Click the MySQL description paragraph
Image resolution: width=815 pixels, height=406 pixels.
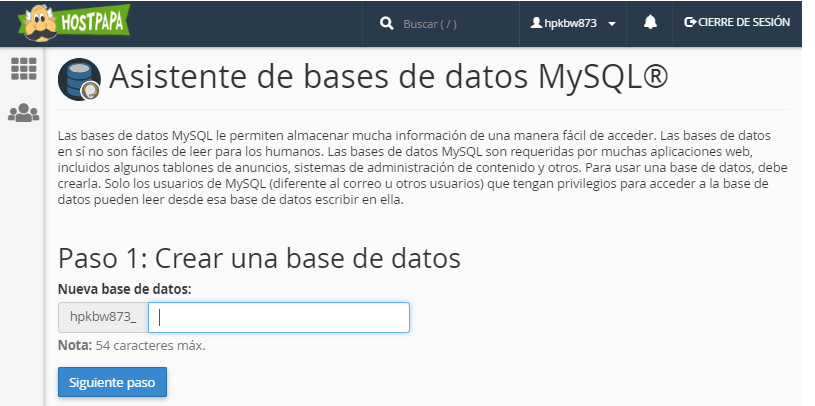point(423,168)
